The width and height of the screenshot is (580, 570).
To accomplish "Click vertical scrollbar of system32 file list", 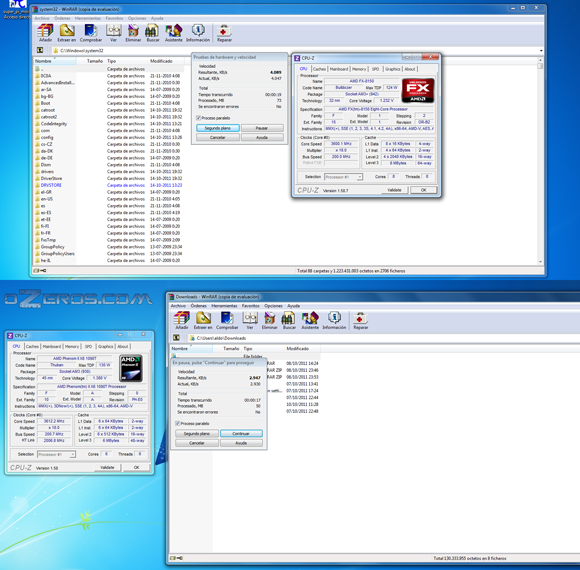I will coord(540,160).
